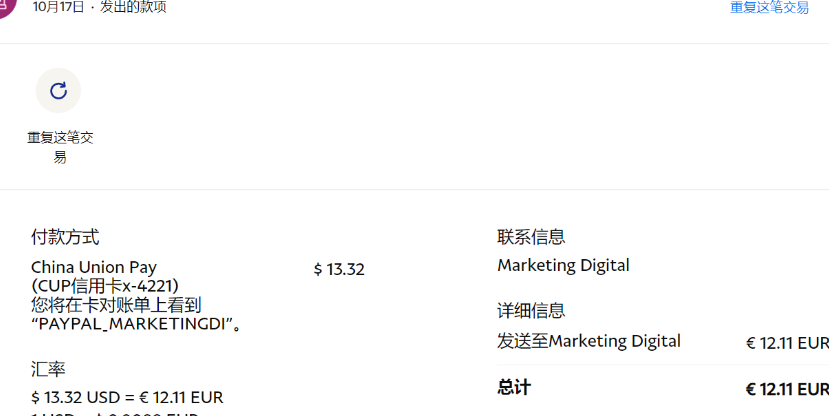829x416 pixels.
Task: Click the 付款方式 section heading
Action: (x=65, y=237)
